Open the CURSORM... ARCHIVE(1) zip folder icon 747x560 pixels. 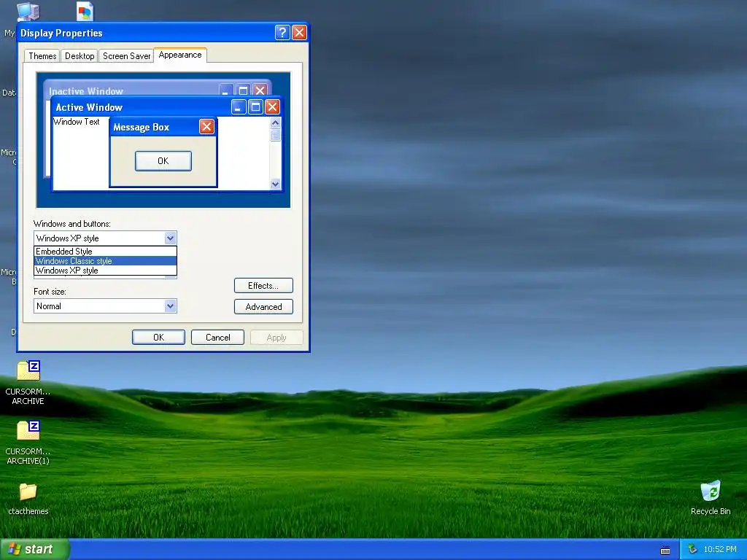tap(28, 430)
